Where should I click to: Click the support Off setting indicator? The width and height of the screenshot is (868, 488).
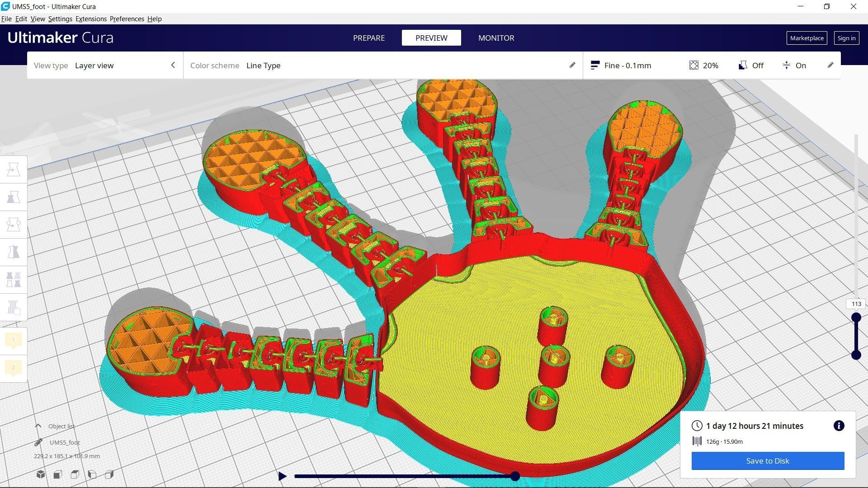point(751,66)
